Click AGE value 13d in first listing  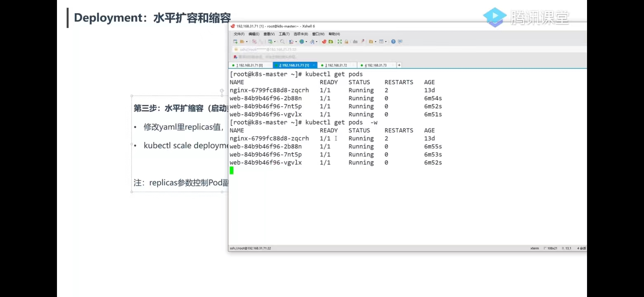pyautogui.click(x=429, y=90)
